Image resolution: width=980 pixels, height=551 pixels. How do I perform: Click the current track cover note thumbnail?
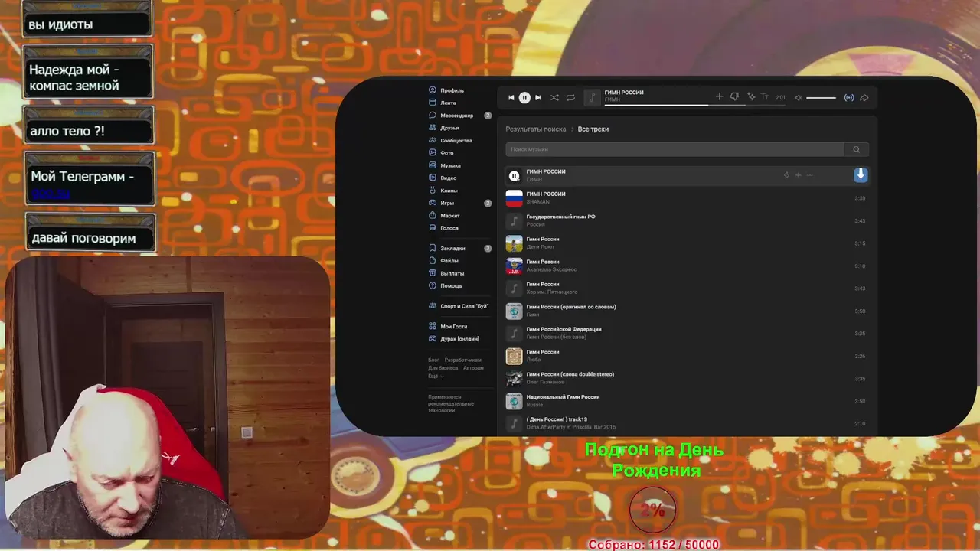[x=591, y=97]
